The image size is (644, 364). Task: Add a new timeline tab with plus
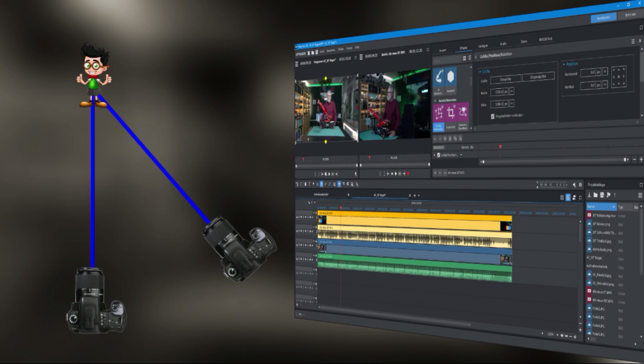tap(414, 195)
